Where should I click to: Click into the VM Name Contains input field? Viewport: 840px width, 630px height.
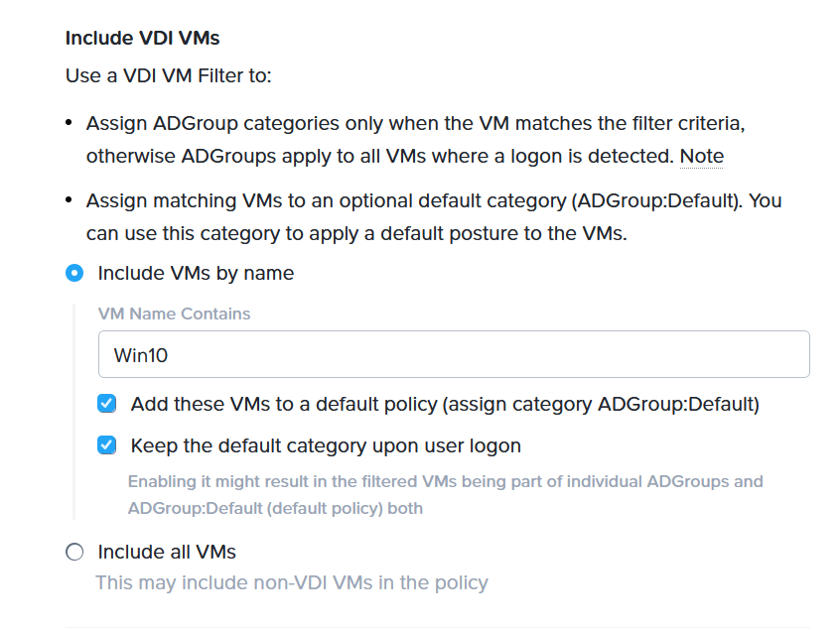(x=454, y=354)
